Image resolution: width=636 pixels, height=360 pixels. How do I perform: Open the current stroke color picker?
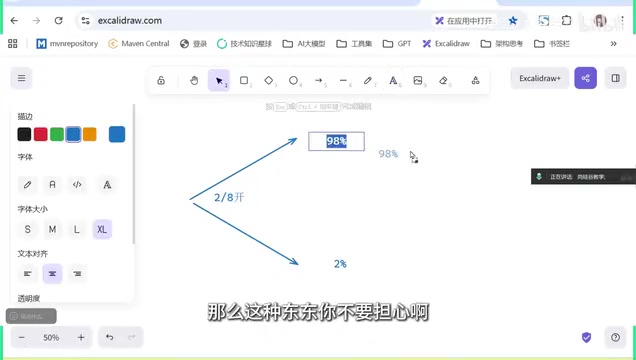pyautogui.click(x=117, y=134)
